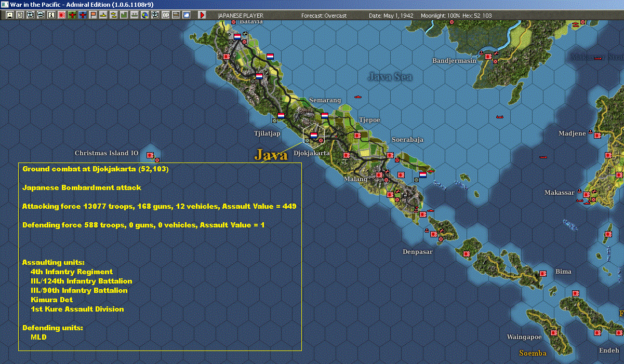Select Japanese unit at Christmas Island IO
The width and height of the screenshot is (624, 364).
coord(150,155)
